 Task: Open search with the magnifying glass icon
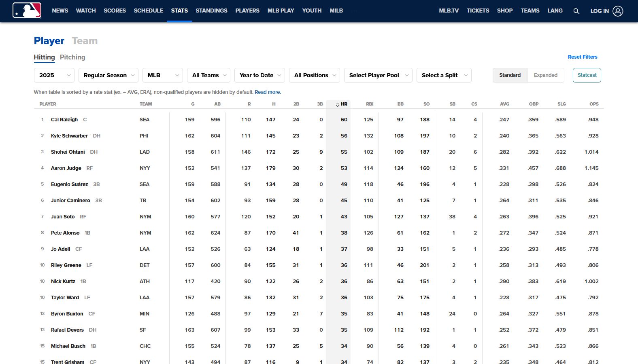click(576, 11)
